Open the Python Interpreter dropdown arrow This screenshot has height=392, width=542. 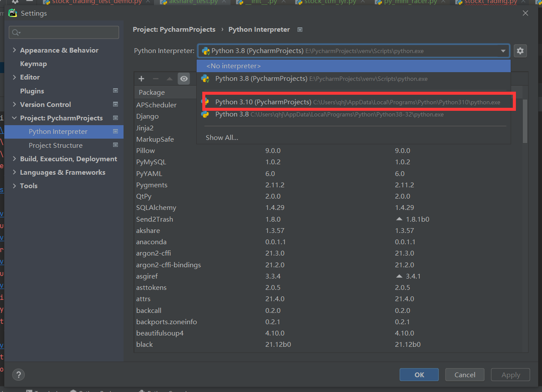tap(503, 51)
